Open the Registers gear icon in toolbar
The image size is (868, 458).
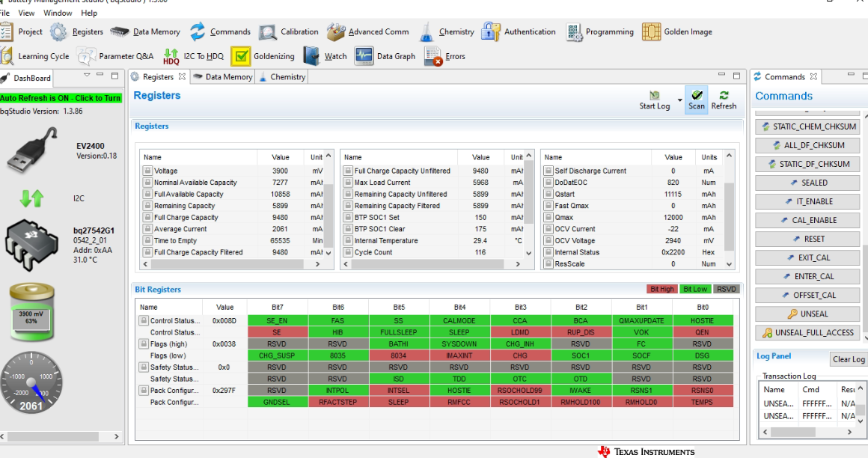pyautogui.click(x=58, y=31)
